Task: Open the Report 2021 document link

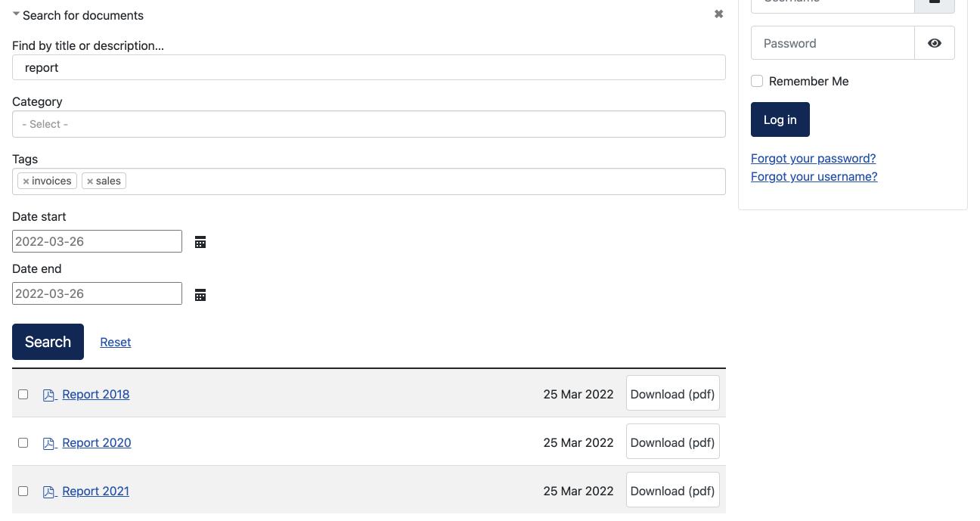Action: coord(96,491)
